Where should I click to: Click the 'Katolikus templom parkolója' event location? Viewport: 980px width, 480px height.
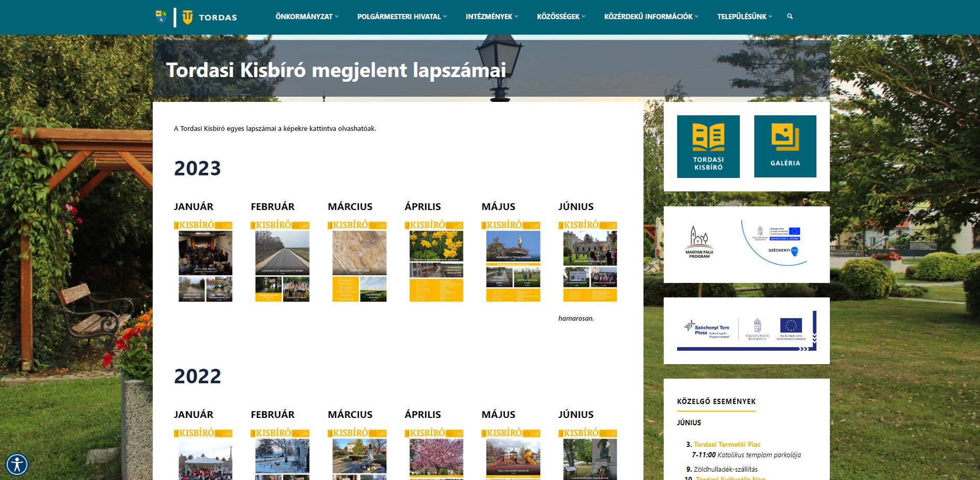(x=759, y=455)
